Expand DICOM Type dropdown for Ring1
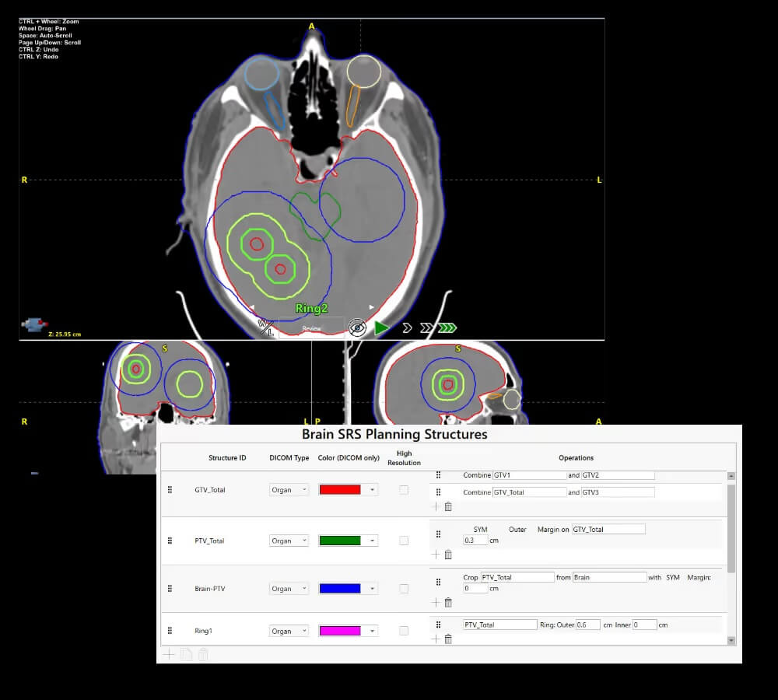This screenshot has height=700, width=778. 289,631
